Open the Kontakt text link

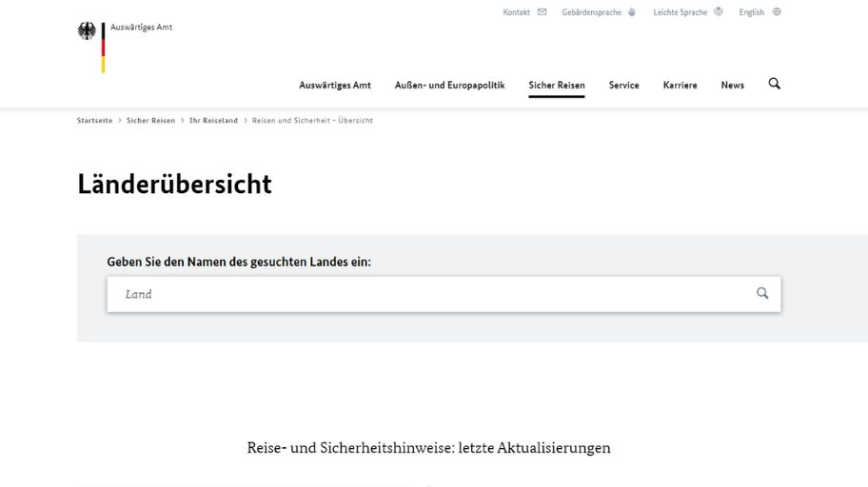[516, 12]
